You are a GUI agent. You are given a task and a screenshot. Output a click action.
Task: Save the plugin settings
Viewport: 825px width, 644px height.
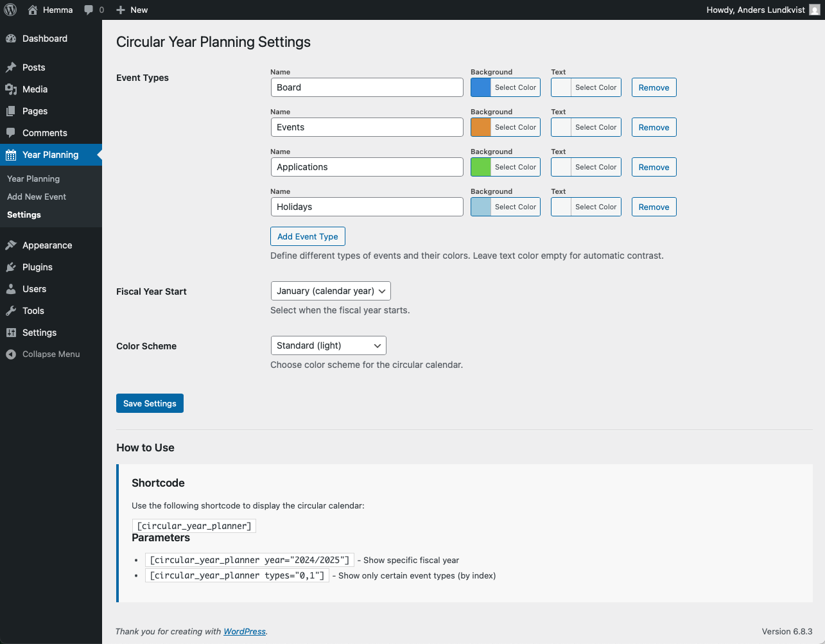pyautogui.click(x=150, y=403)
